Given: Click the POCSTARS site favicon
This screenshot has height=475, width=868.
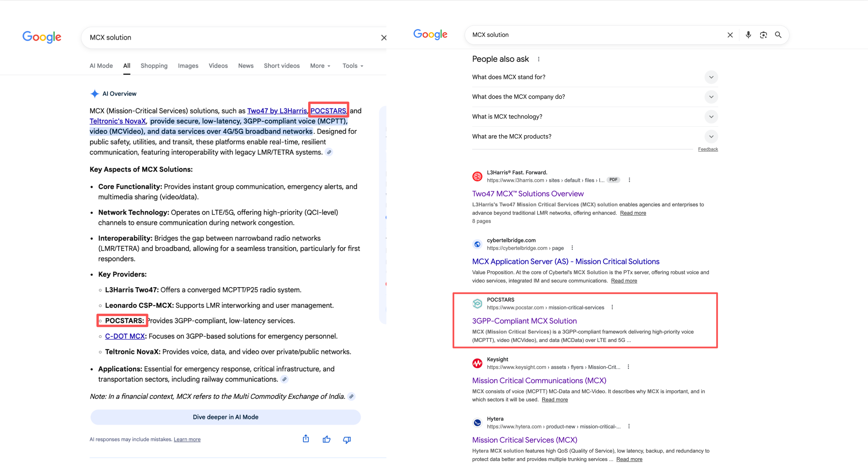Looking at the screenshot, I should pos(477,304).
